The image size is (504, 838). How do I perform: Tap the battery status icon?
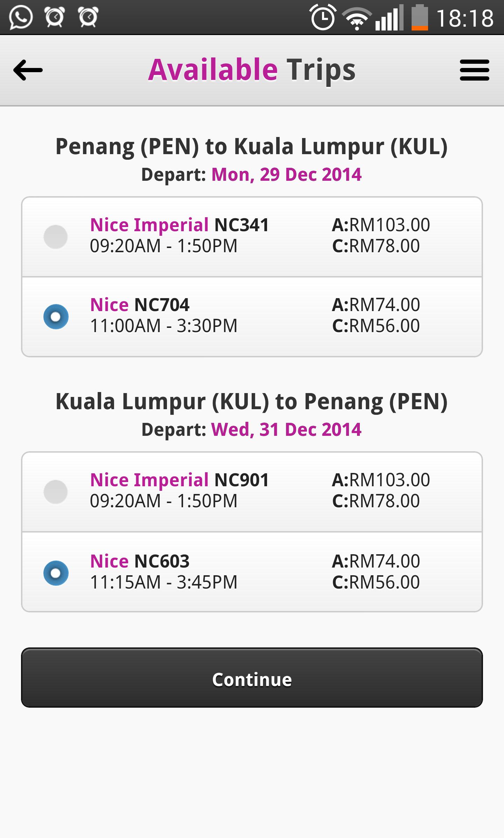pyautogui.click(x=419, y=18)
